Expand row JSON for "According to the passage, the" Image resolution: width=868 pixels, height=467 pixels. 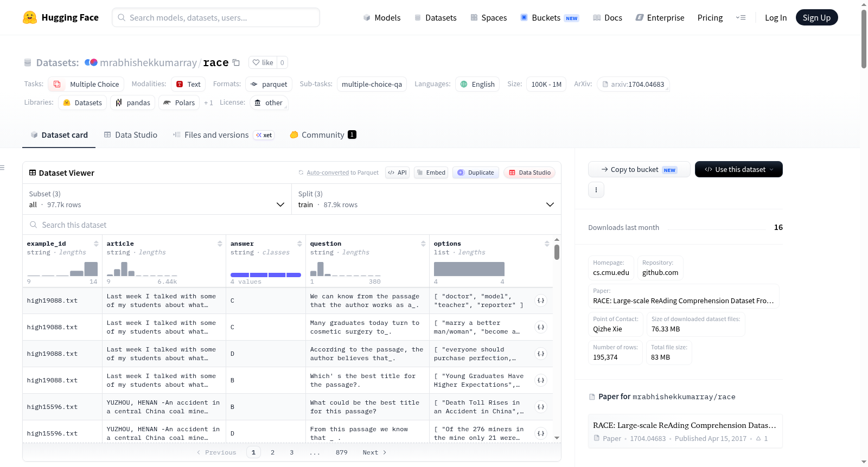[541, 354]
